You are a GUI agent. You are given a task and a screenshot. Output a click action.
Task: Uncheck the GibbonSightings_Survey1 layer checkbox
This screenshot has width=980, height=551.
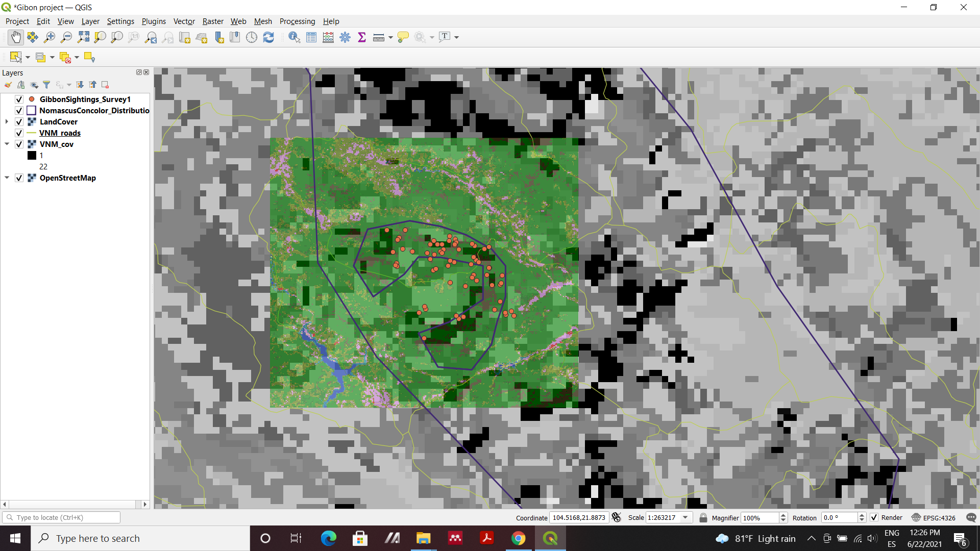click(x=19, y=99)
